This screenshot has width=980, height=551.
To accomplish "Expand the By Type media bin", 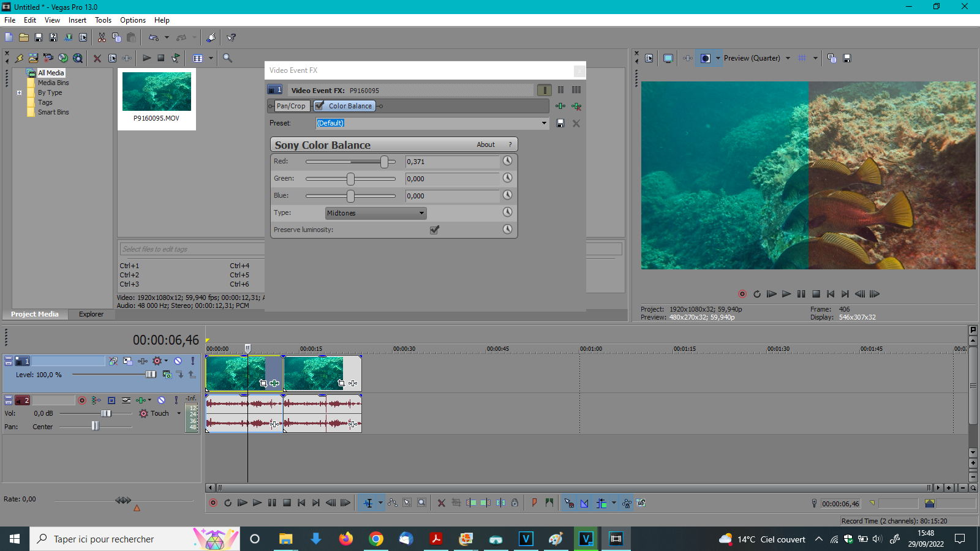I will click(x=19, y=92).
